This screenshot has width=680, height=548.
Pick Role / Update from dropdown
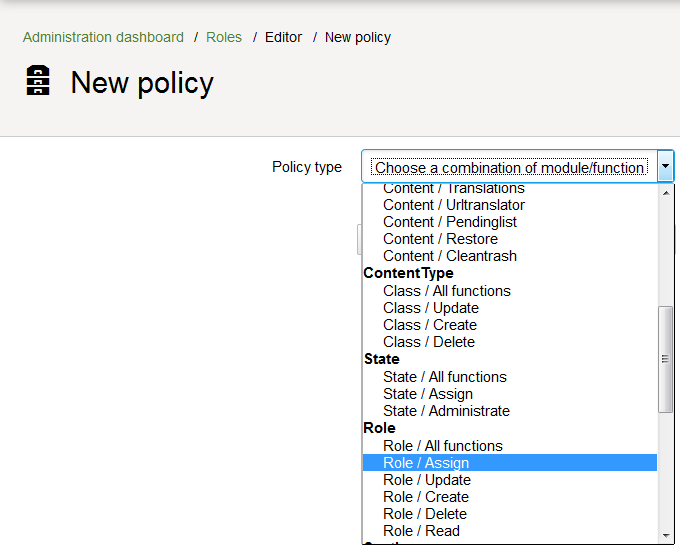tap(510, 480)
